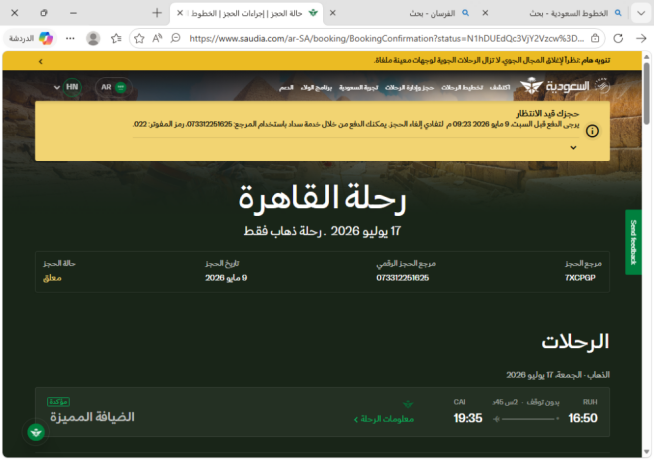
Task: Select the حالة الحجز booking tab
Action: (247, 13)
